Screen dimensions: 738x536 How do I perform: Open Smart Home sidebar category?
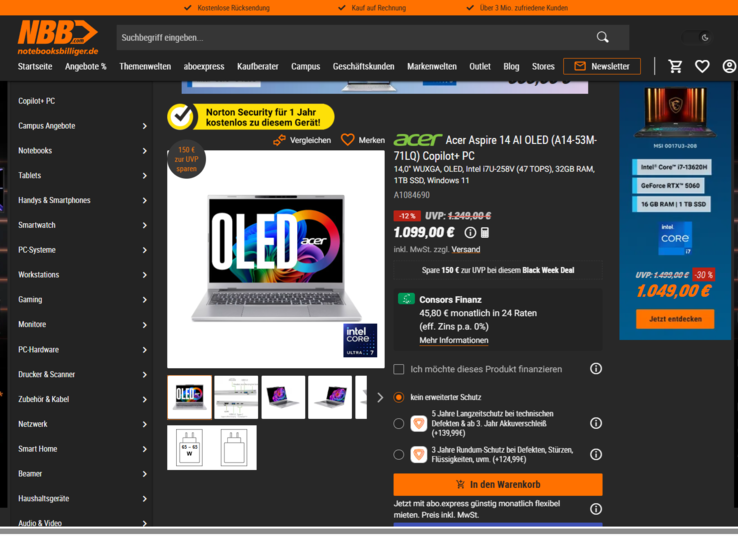pyautogui.click(x=38, y=449)
